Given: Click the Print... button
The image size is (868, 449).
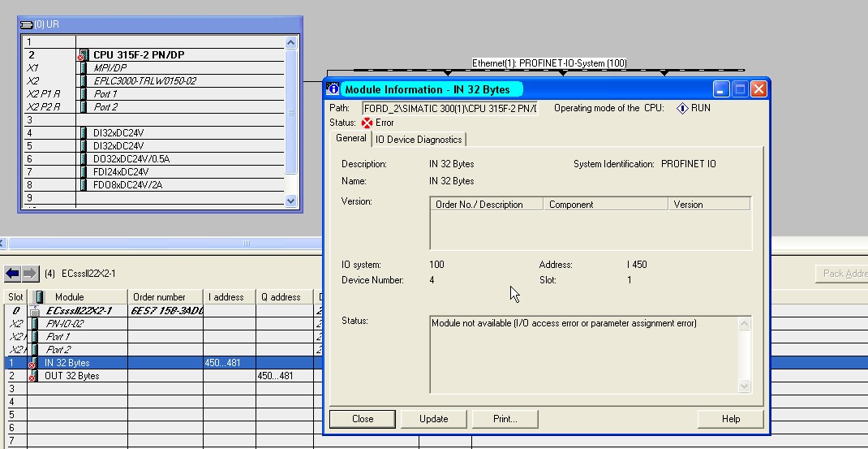Looking at the screenshot, I should click(505, 419).
